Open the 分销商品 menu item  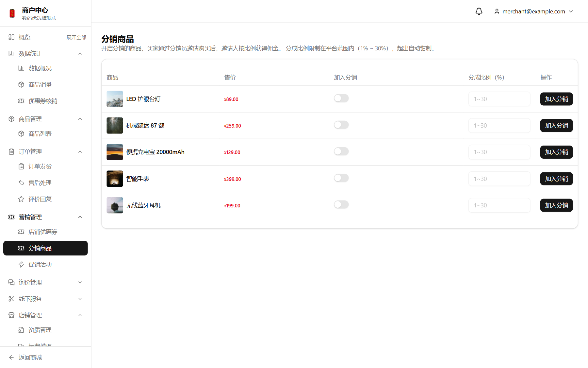45,248
